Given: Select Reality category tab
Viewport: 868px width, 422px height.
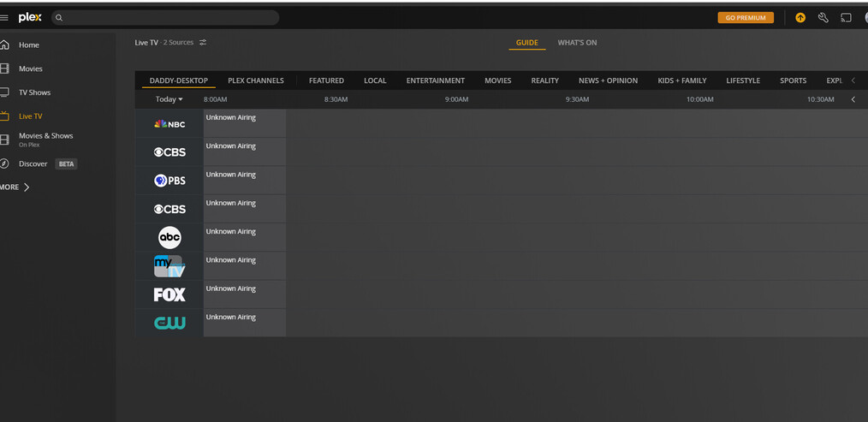Looking at the screenshot, I should (x=544, y=80).
